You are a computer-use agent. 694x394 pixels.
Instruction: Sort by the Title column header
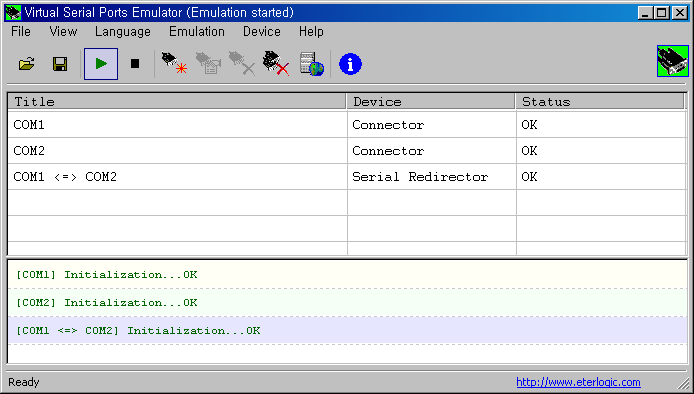click(x=177, y=101)
